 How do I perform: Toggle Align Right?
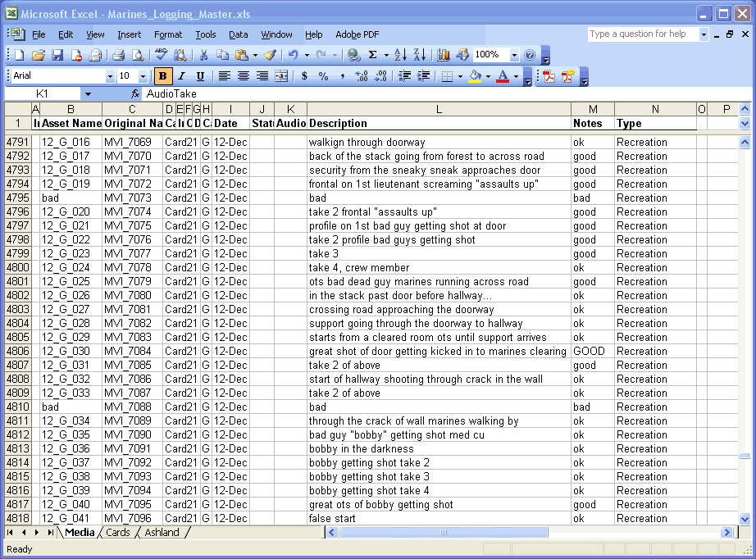(262, 76)
